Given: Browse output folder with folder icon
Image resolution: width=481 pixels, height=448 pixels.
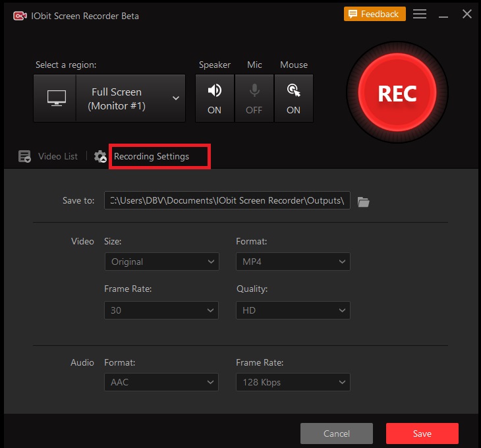Looking at the screenshot, I should click(x=363, y=202).
